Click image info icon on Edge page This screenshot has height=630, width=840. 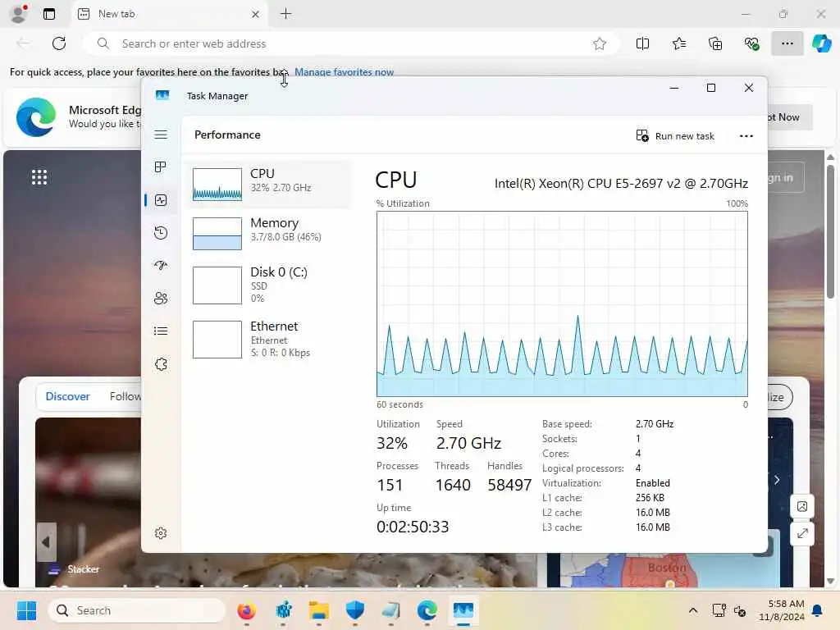[802, 506]
